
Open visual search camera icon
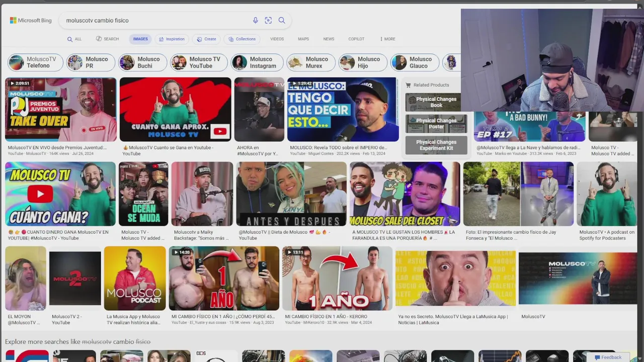click(x=268, y=21)
